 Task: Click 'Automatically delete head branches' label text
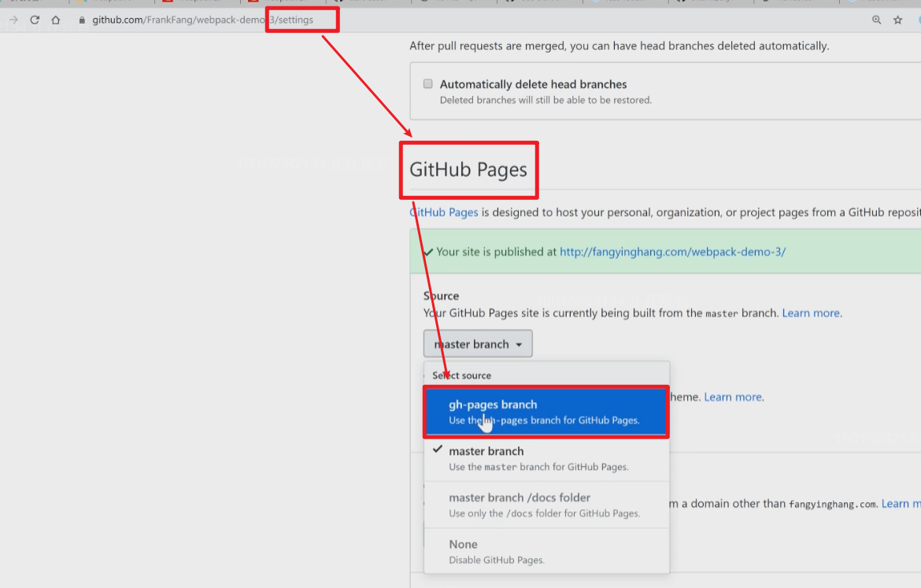pos(534,84)
